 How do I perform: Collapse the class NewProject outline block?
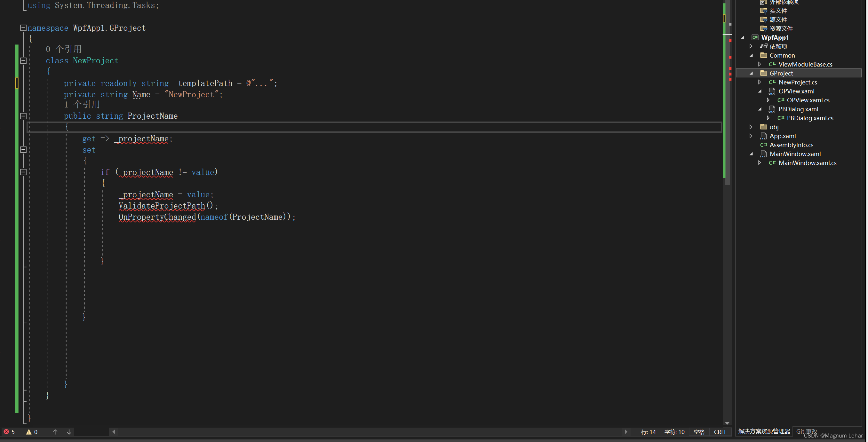(23, 61)
